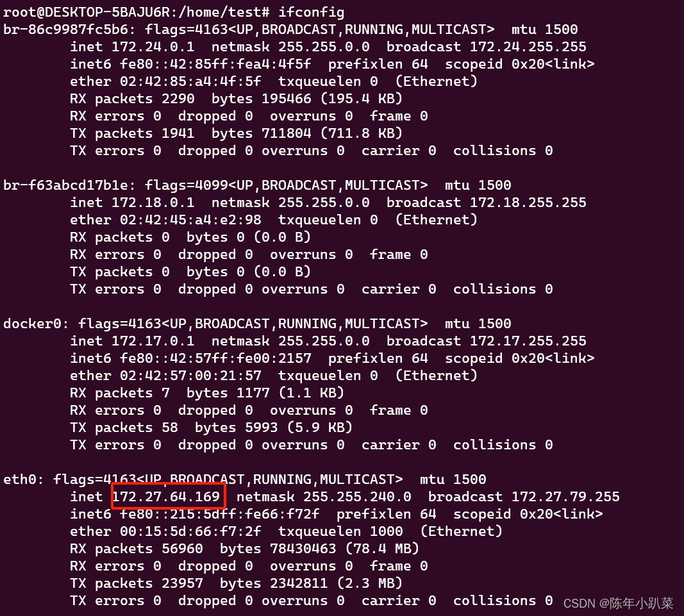Click eth0 broadcast address 172.27.79.255
684x616 pixels.
coord(565,497)
